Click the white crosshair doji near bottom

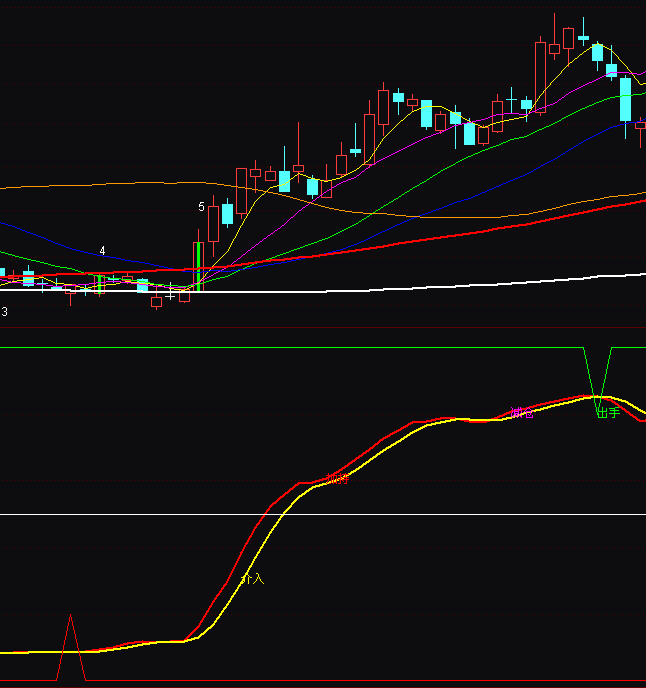tap(170, 296)
